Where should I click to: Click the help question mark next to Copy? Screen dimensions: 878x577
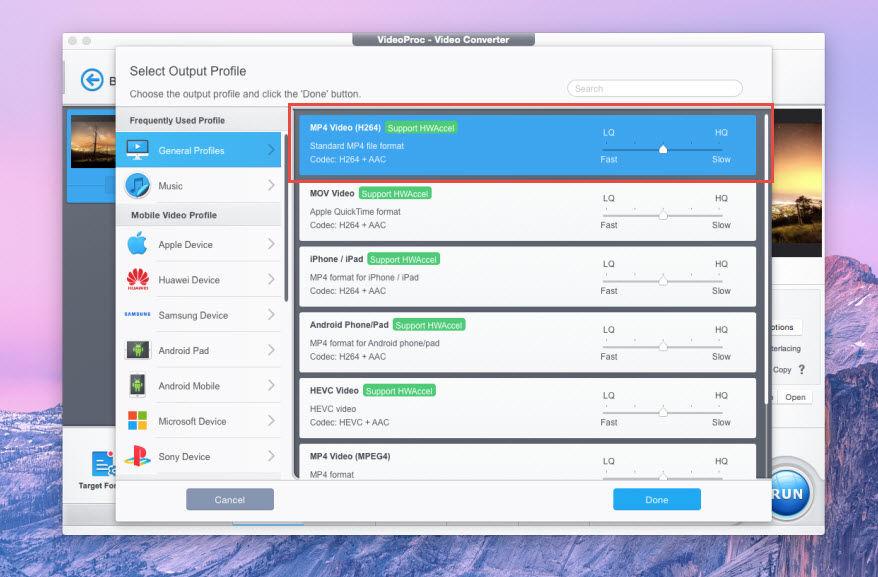(802, 369)
